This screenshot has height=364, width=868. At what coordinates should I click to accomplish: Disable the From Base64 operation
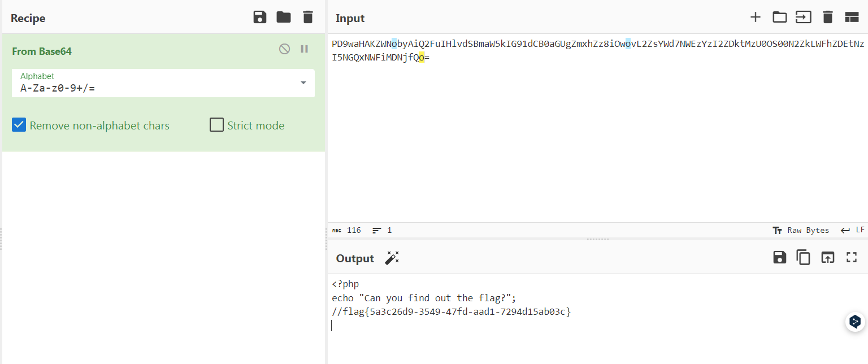coord(284,49)
